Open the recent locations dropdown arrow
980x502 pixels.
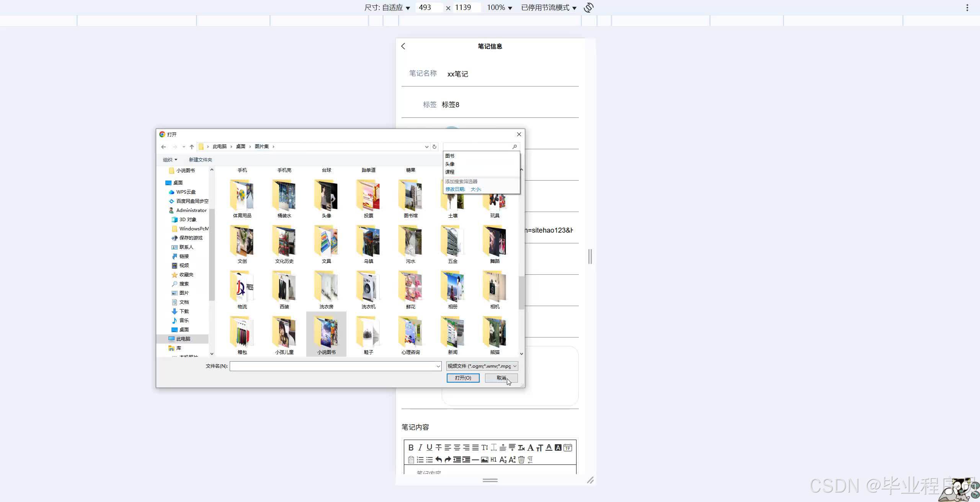click(184, 147)
